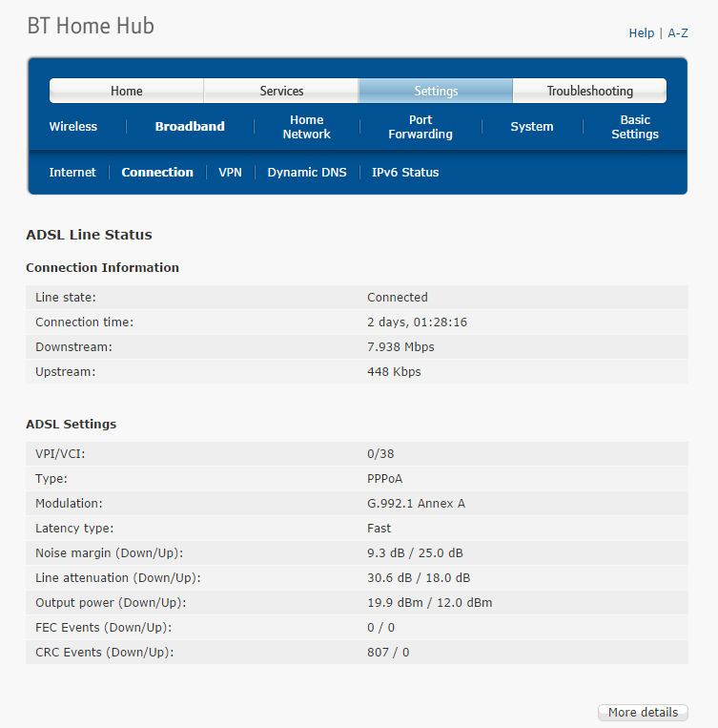Screen dimensions: 718x728
Task: Select the VPI/VCI label
Action: tap(60, 453)
